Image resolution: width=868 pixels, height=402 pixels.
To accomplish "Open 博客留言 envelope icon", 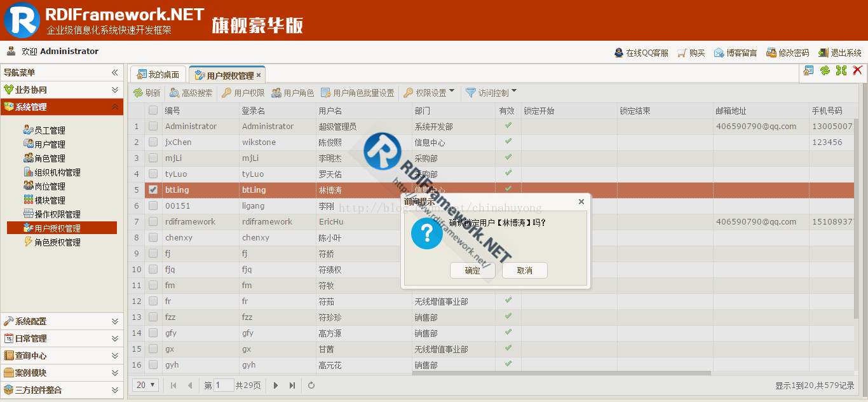I will click(x=719, y=53).
